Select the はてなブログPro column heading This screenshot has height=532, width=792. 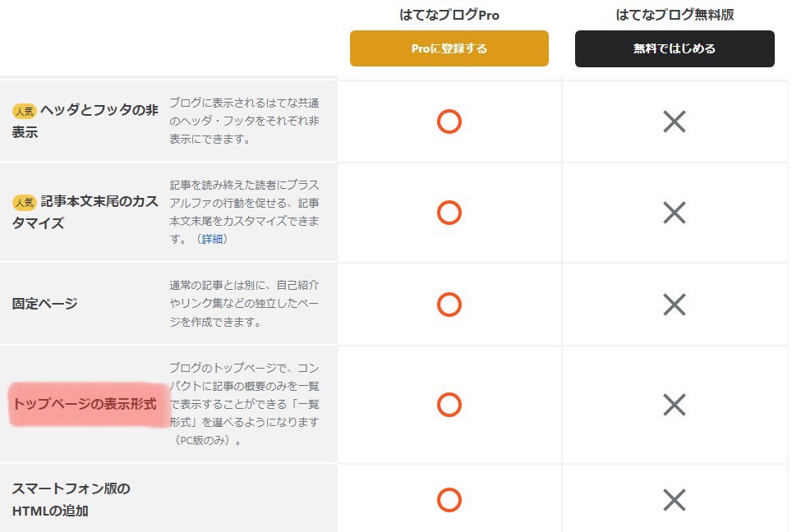pyautogui.click(x=449, y=15)
